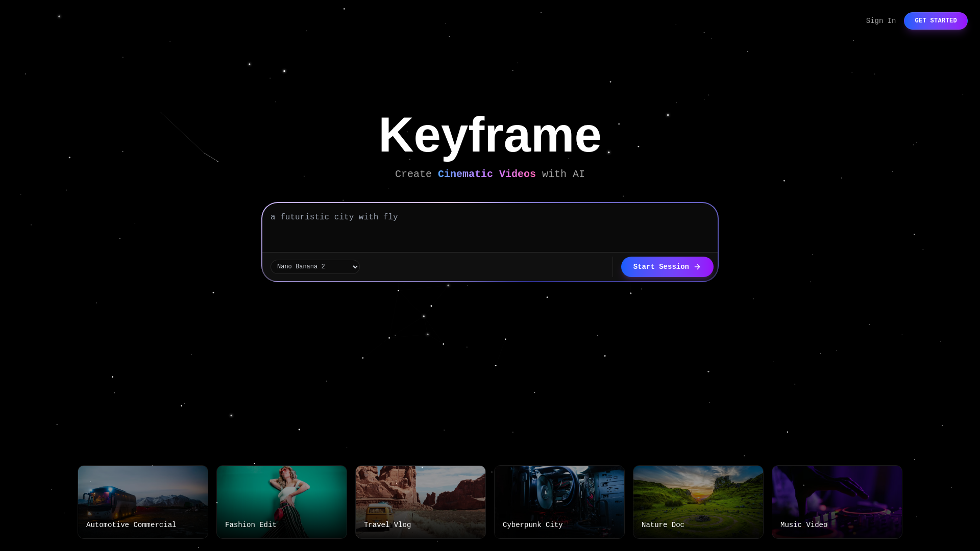980x551 pixels.
Task: Open the Automotive Commercial template card
Action: (143, 502)
